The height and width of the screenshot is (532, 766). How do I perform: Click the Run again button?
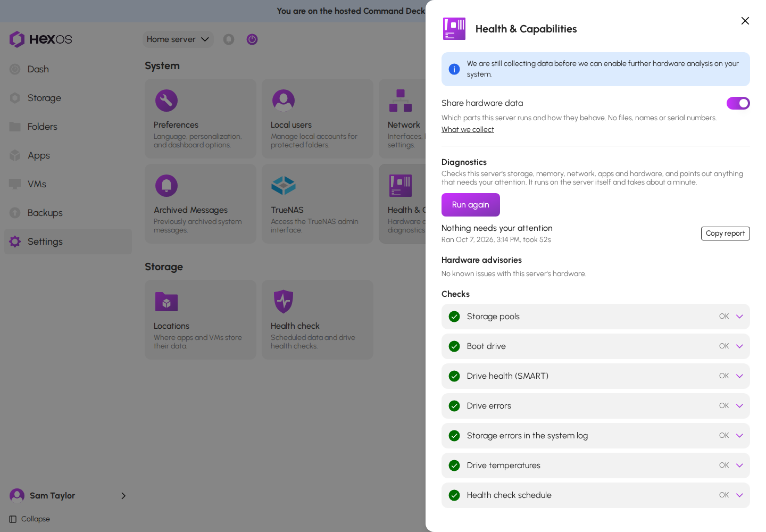coord(471,205)
